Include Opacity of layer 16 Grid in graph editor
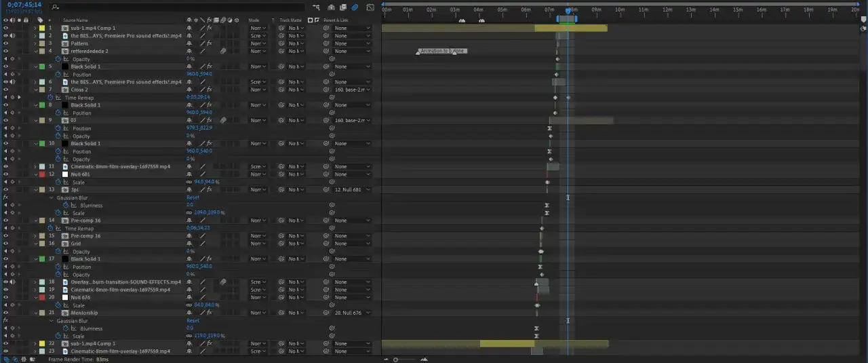This screenshot has height=363, width=868. pos(66,251)
